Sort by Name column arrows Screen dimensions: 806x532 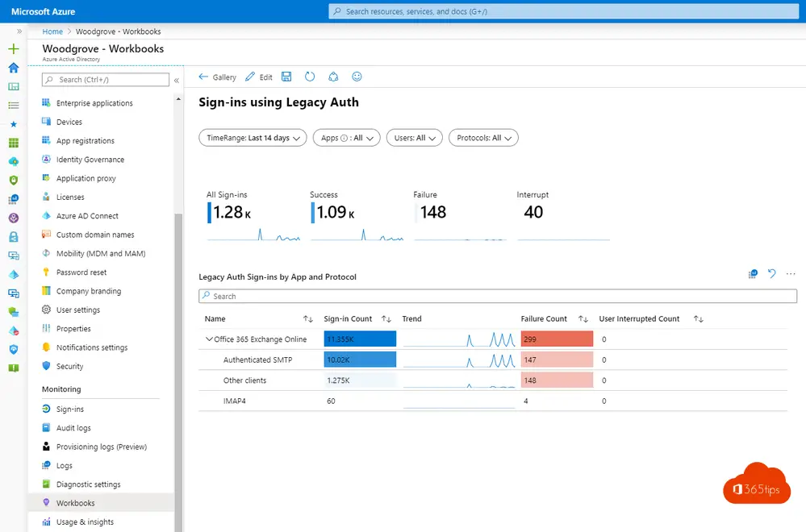308,319
